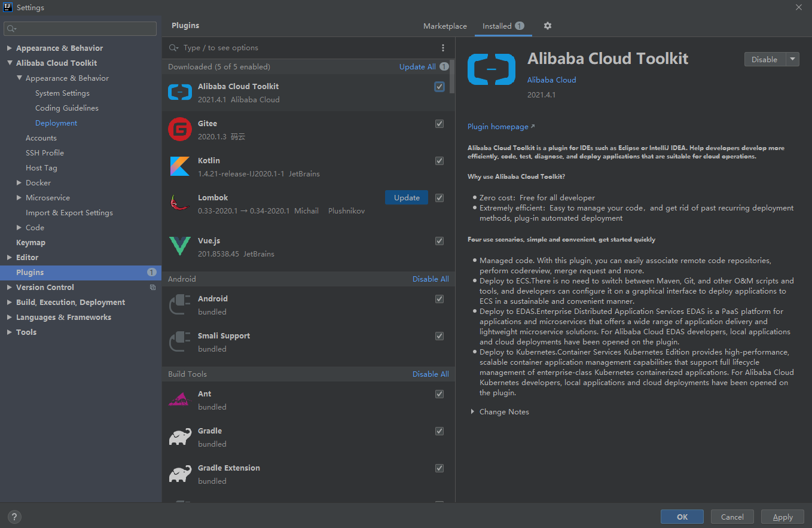Click the Alibaba Cloud Toolkit plugin list icon
Image resolution: width=812 pixels, height=528 pixels.
click(x=180, y=92)
